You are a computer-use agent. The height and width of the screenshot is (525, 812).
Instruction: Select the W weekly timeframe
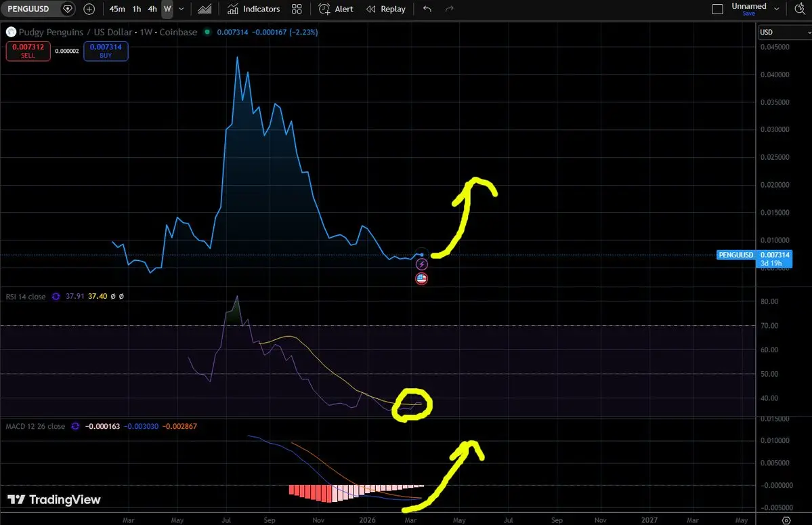[167, 9]
